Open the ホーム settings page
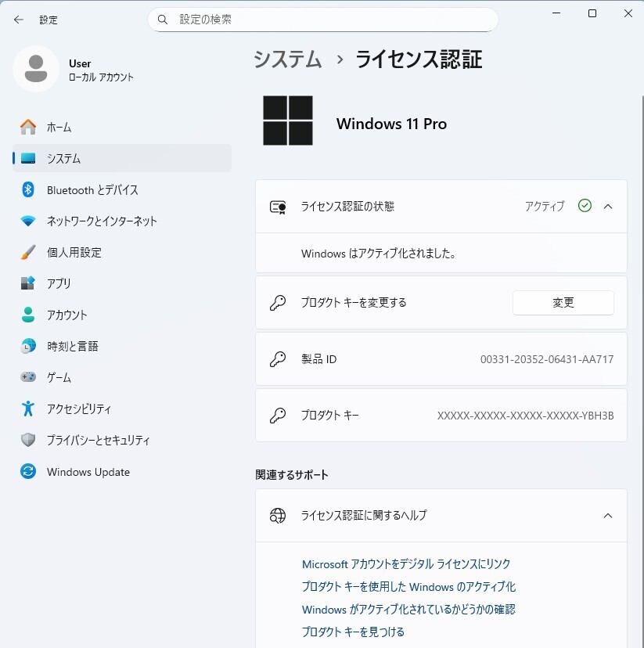644x648 pixels. coord(122,127)
